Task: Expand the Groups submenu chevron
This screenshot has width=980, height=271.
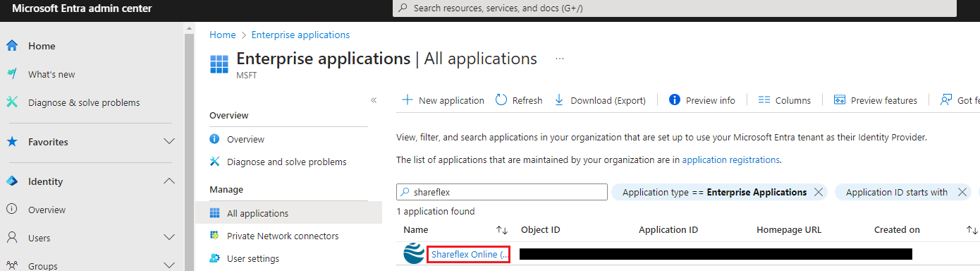Action: [x=169, y=266]
